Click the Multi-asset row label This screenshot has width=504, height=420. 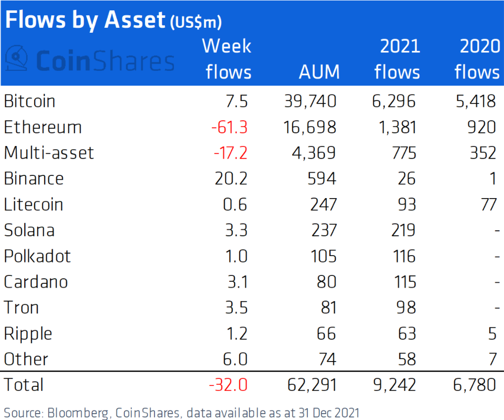pyautogui.click(x=49, y=153)
